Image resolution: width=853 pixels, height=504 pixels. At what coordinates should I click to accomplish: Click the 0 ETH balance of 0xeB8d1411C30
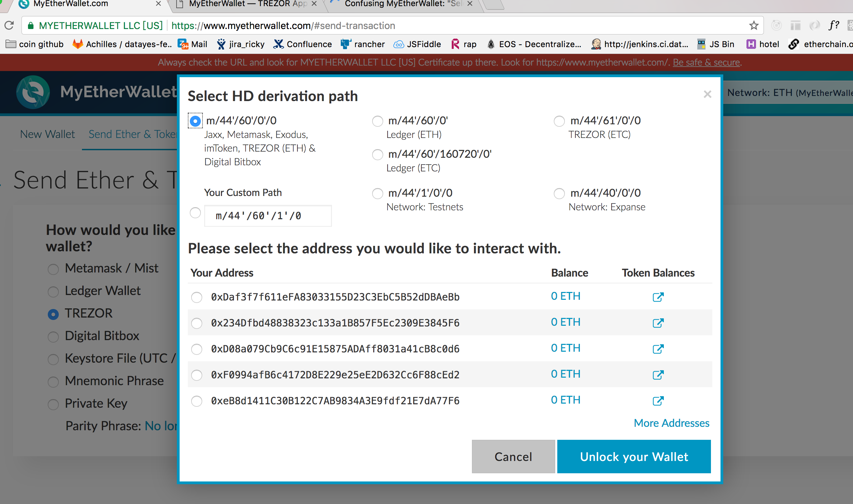click(565, 400)
